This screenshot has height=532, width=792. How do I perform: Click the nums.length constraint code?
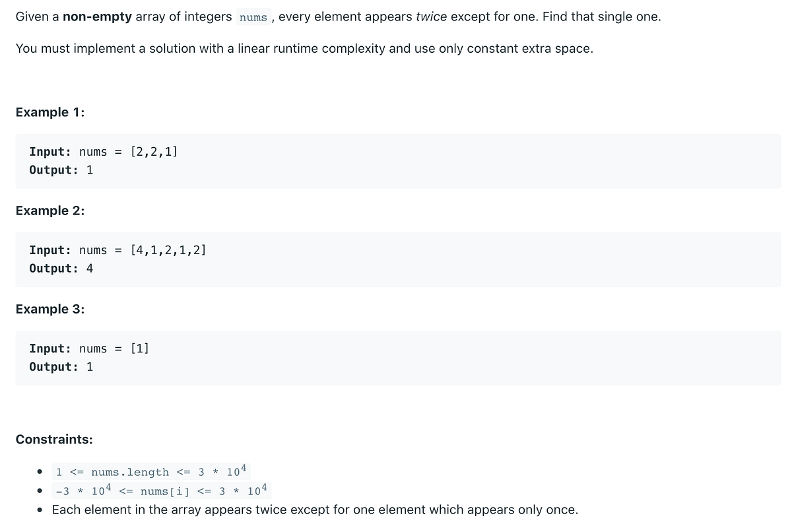click(x=151, y=471)
